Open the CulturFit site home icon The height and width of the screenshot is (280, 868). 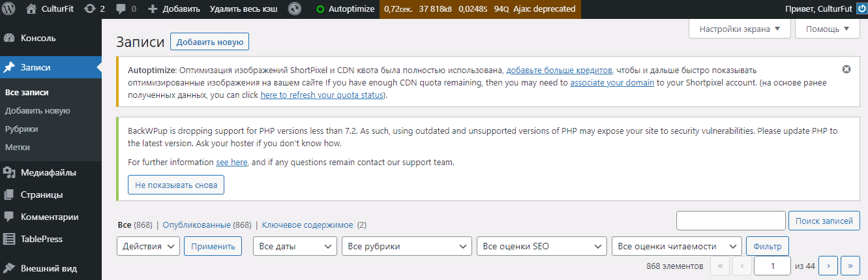(31, 9)
